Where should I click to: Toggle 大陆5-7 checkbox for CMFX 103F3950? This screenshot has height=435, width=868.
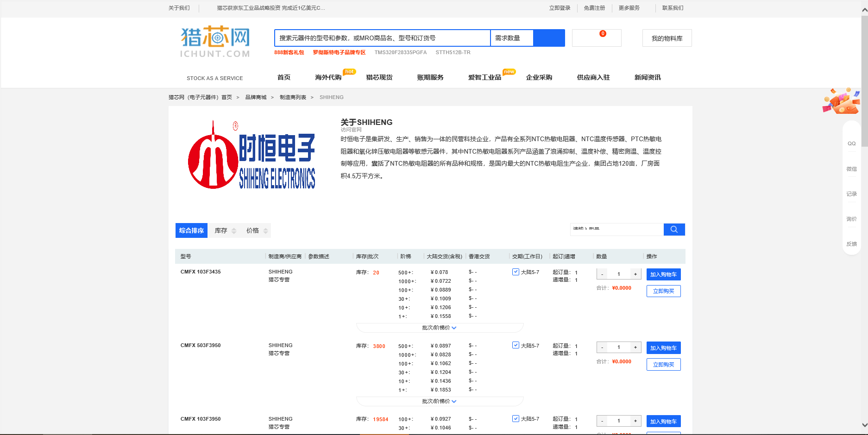point(516,418)
